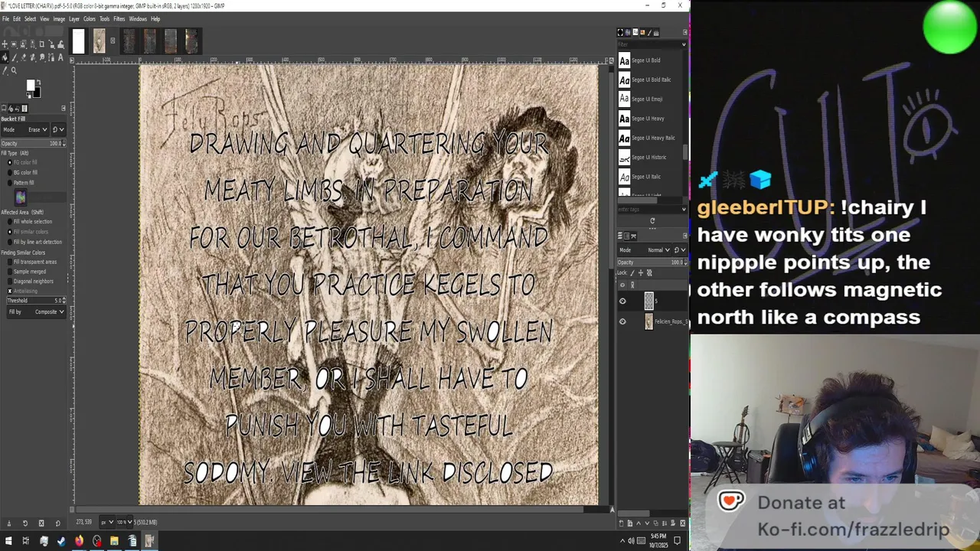Image resolution: width=980 pixels, height=551 pixels.
Task: Reset tool options to defaults icon
Action: tap(57, 523)
